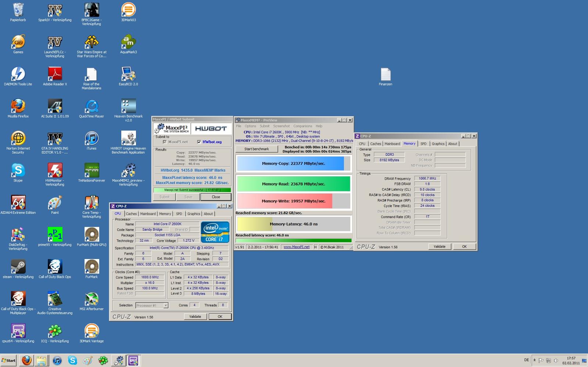Show hidden system tray icons arrow

[x=534, y=360]
